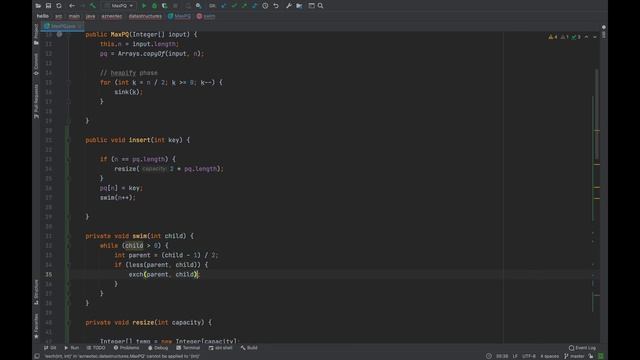Click the LF line separator status
Screen dimensions: 640x360
point(515,356)
